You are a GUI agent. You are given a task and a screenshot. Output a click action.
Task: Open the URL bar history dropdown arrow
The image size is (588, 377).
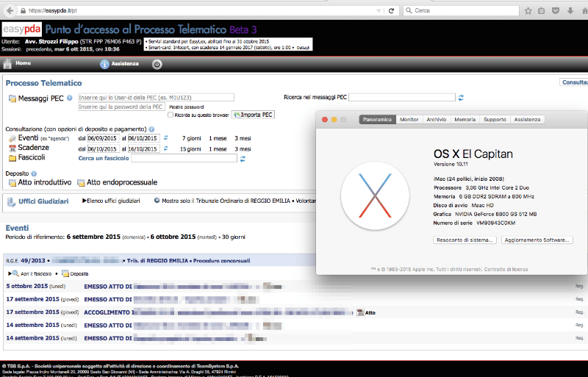coord(379,11)
